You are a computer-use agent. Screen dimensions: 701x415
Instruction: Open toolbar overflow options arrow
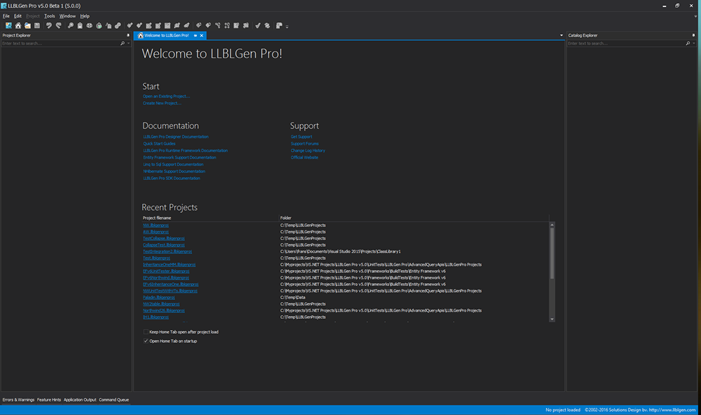click(287, 26)
